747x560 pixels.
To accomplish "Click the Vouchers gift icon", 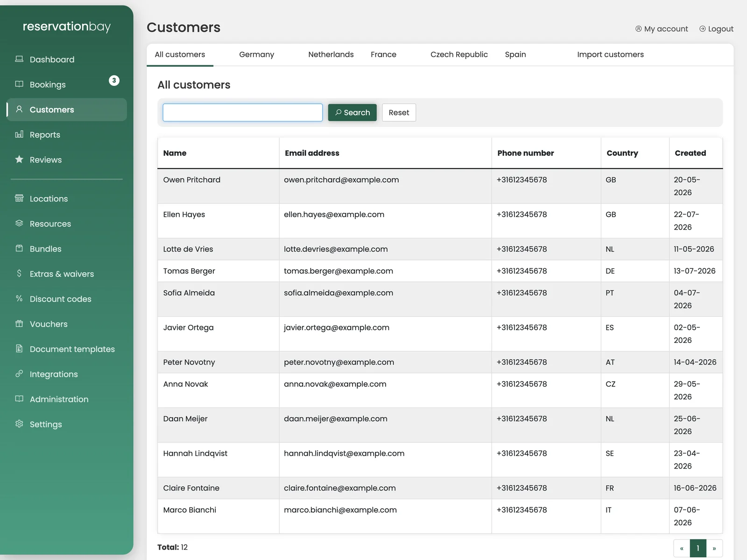I will click(19, 323).
